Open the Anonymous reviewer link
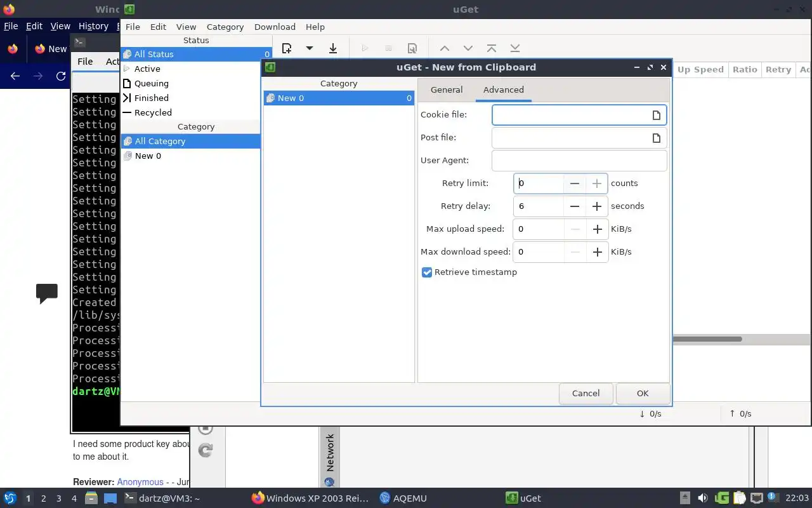 (x=140, y=482)
